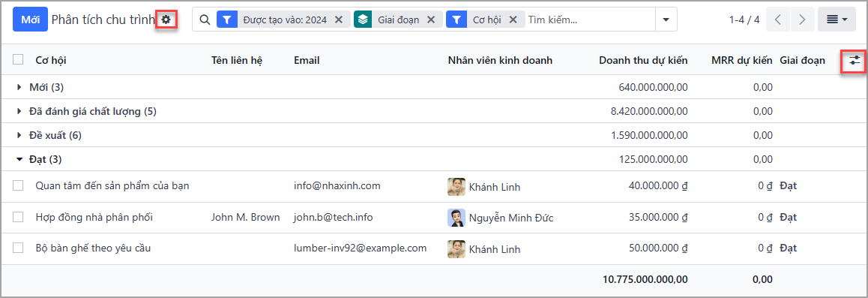
Task: Sort by Email column header
Action: click(307, 60)
